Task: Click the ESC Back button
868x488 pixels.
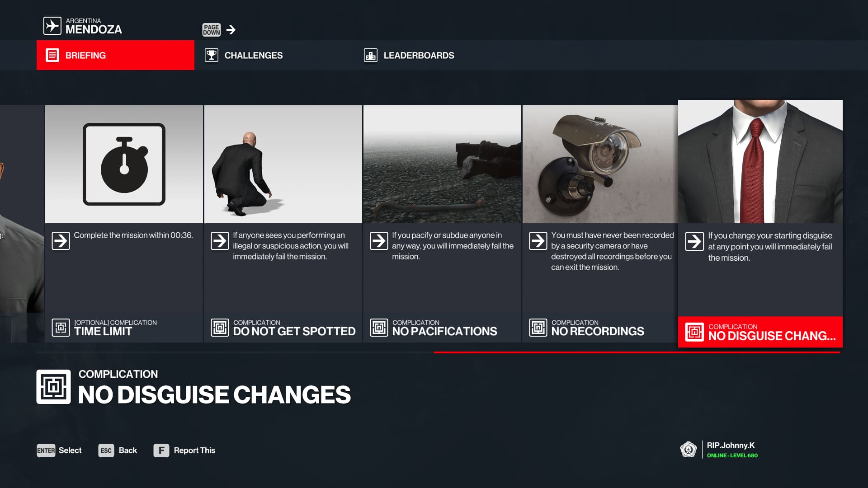Action: pos(118,450)
